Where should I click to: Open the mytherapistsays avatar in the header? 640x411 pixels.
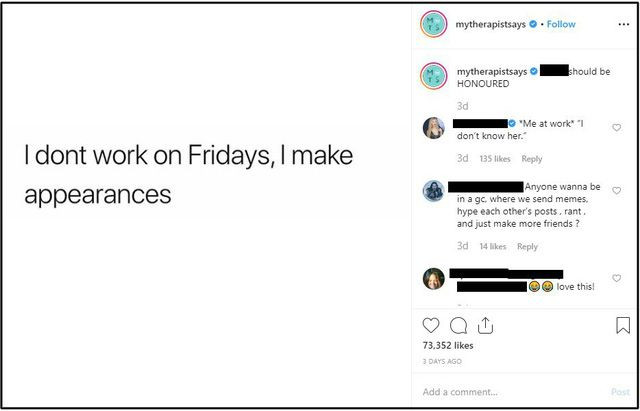tap(434, 25)
